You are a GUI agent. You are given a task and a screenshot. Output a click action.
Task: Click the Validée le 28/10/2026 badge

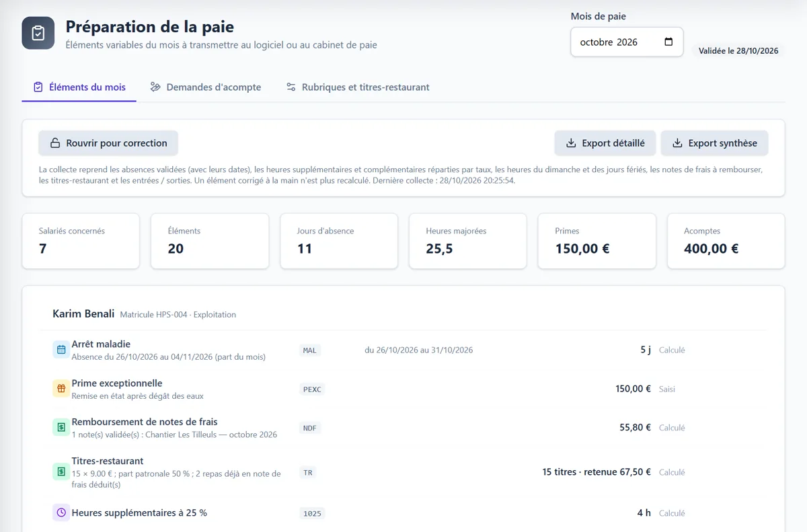tap(738, 50)
